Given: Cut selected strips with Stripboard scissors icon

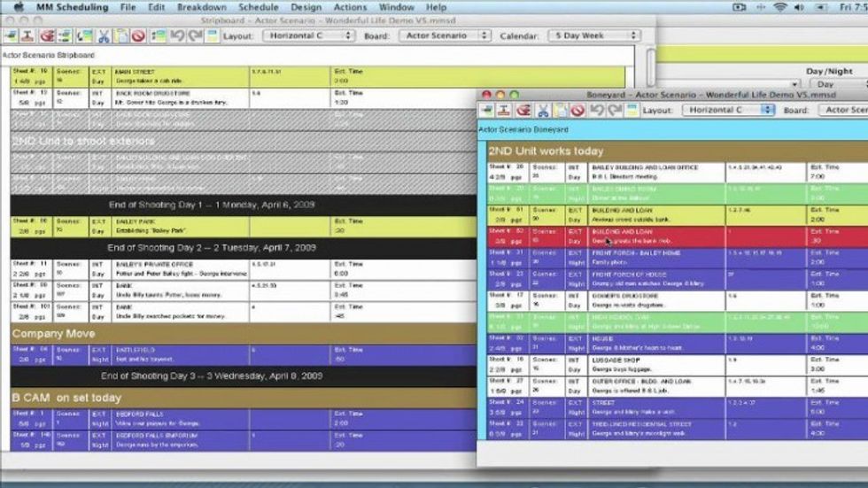Looking at the screenshot, I should 104,36.
